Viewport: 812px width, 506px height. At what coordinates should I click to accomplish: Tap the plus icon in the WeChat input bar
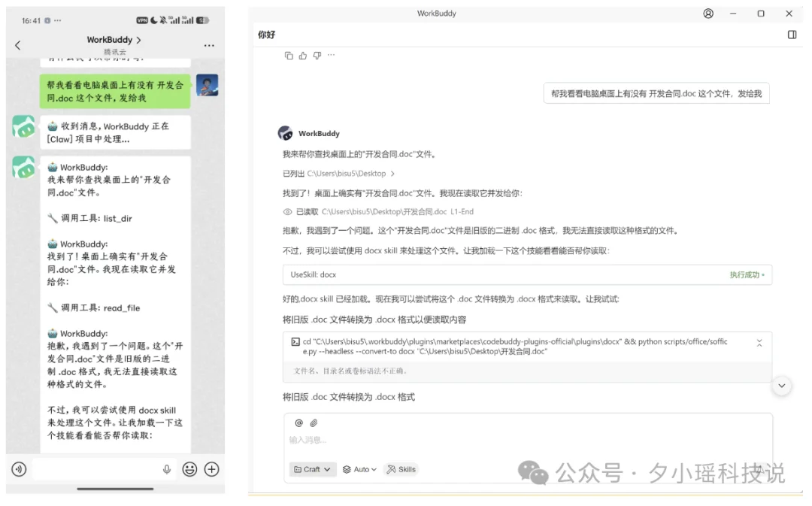tap(211, 470)
